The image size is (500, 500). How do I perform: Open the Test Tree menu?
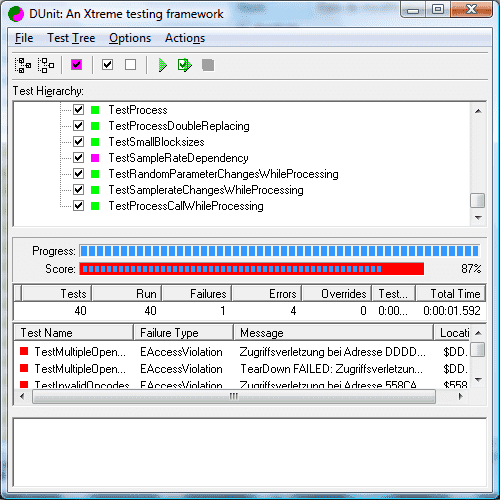(x=71, y=38)
